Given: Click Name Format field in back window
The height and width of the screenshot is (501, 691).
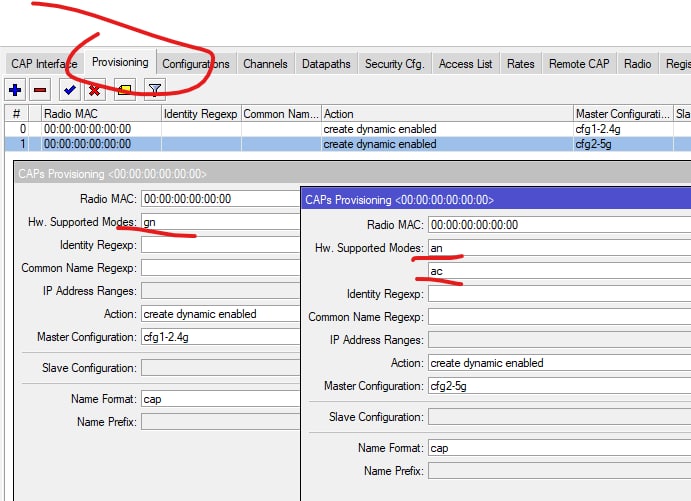Looking at the screenshot, I should pos(220,399).
